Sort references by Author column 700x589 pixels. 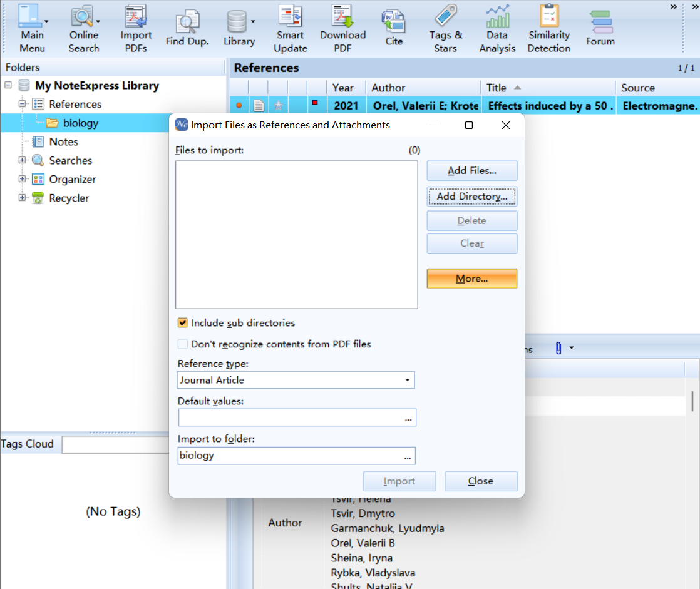point(423,88)
